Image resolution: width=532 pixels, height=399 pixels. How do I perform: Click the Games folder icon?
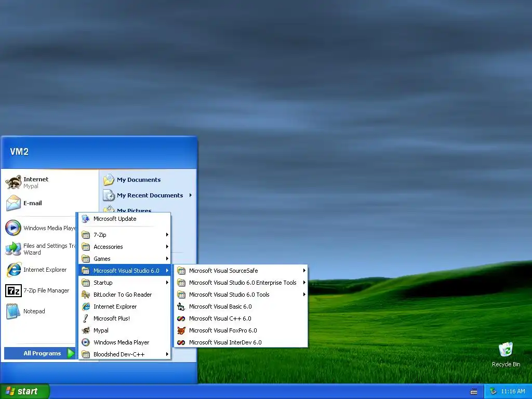(x=86, y=259)
